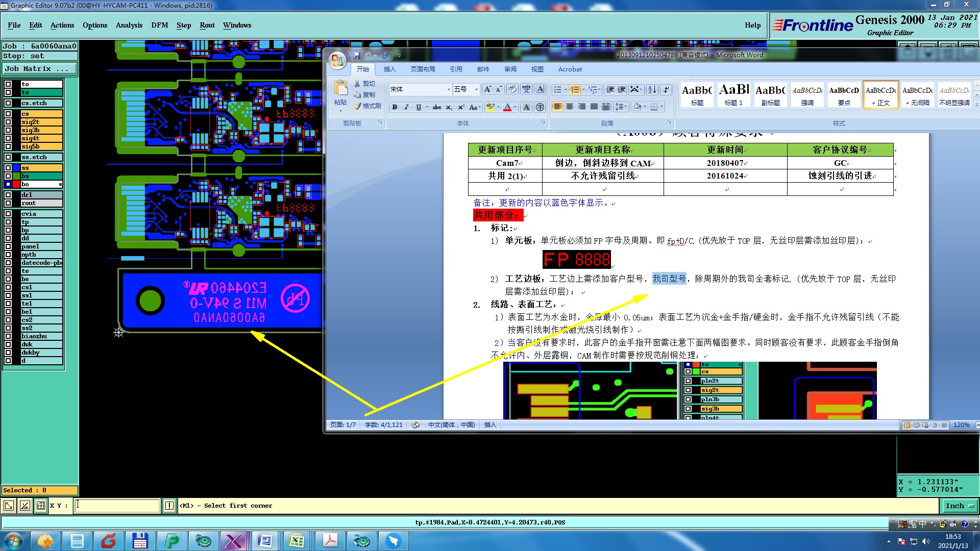
Task: Switch to the 页面布局 ribbon tab
Action: point(423,69)
